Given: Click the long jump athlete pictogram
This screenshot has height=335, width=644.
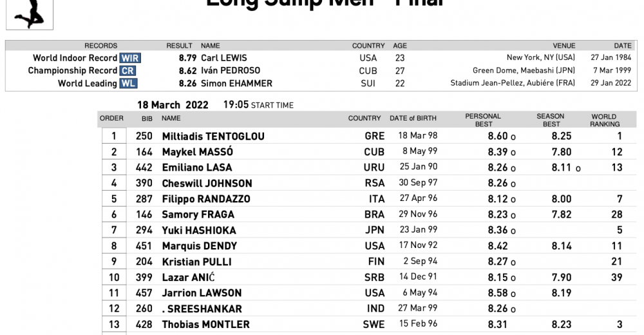Looking at the screenshot, I should click(x=30, y=13).
